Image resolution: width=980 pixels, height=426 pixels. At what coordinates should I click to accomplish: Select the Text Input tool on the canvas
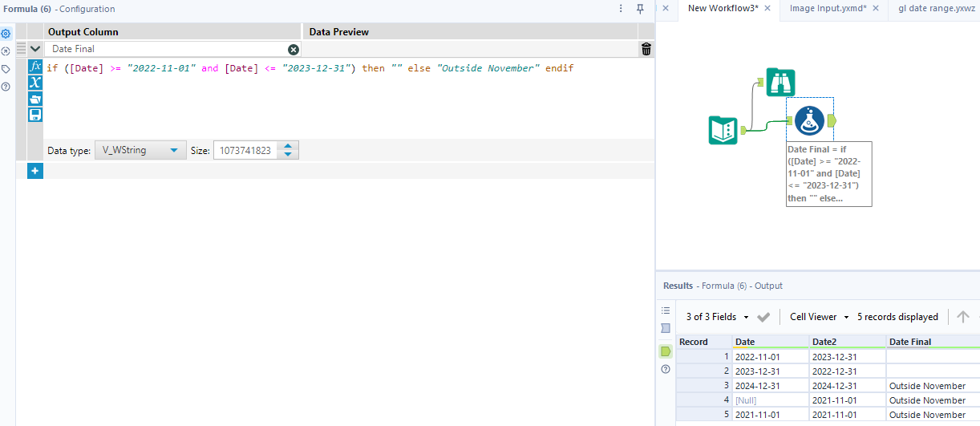click(x=723, y=130)
